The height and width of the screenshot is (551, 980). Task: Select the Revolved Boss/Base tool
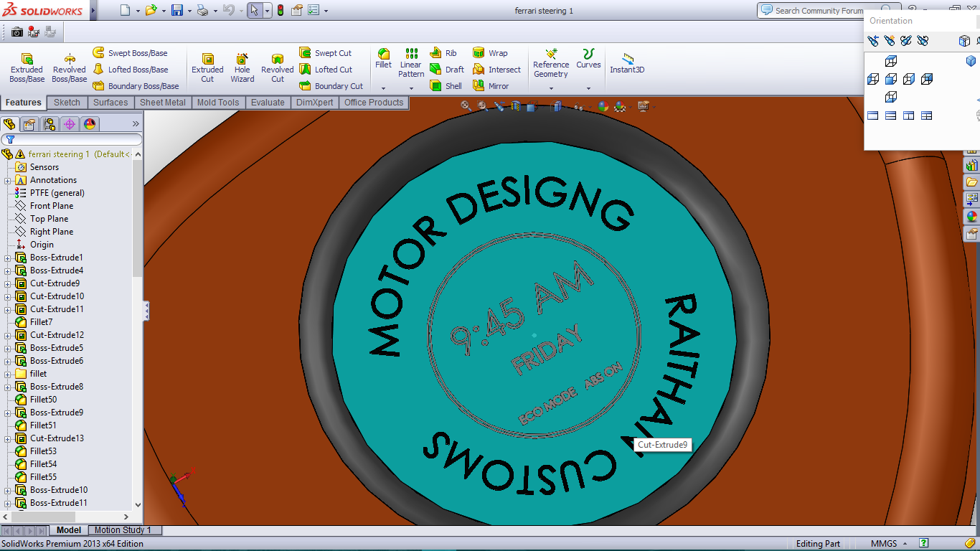70,67
